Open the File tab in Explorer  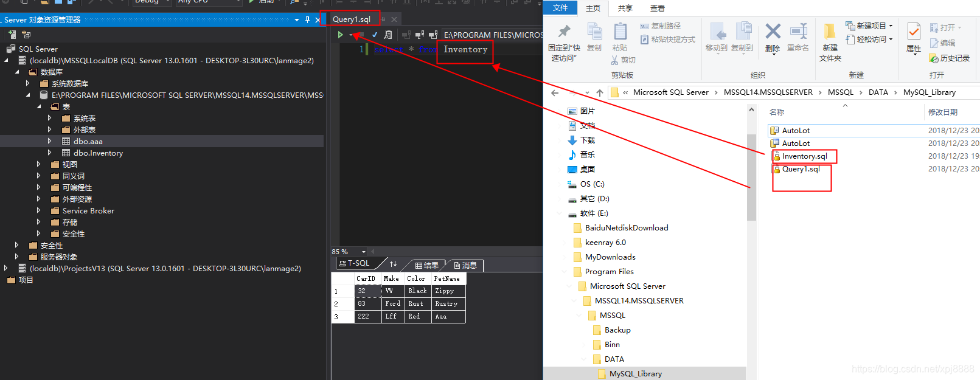560,8
